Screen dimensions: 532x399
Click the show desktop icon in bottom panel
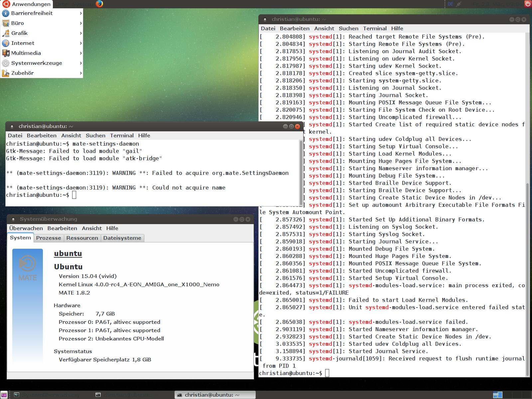pos(4,395)
